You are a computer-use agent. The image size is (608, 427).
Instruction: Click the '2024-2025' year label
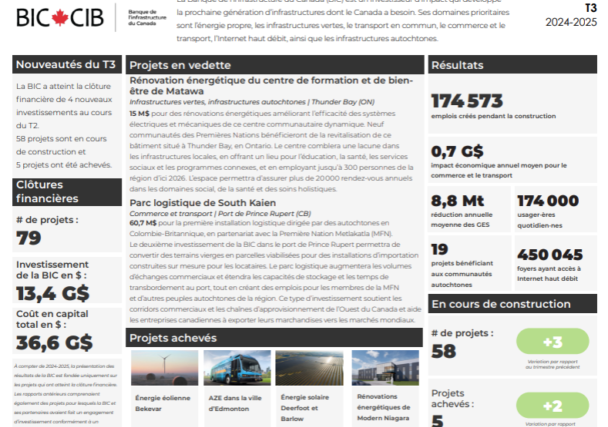pos(571,22)
